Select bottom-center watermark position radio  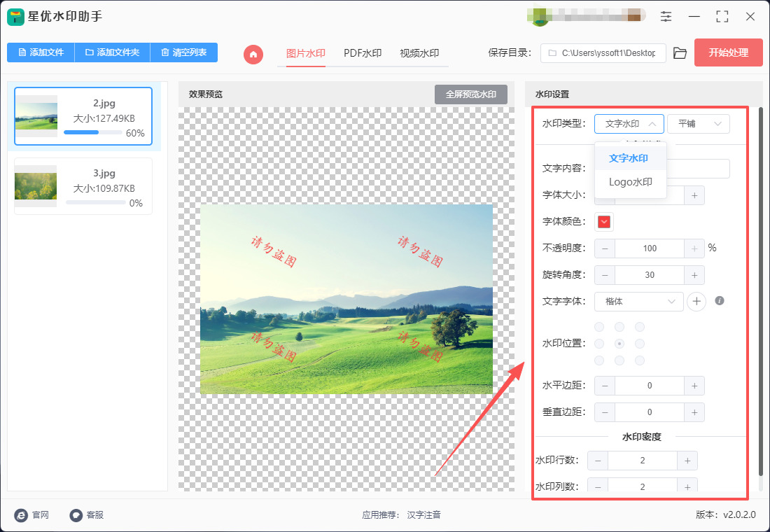[619, 360]
